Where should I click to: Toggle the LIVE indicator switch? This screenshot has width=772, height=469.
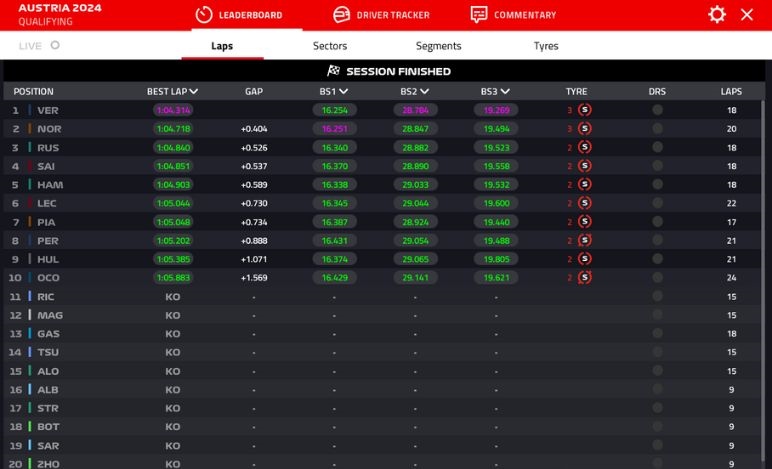(x=55, y=45)
